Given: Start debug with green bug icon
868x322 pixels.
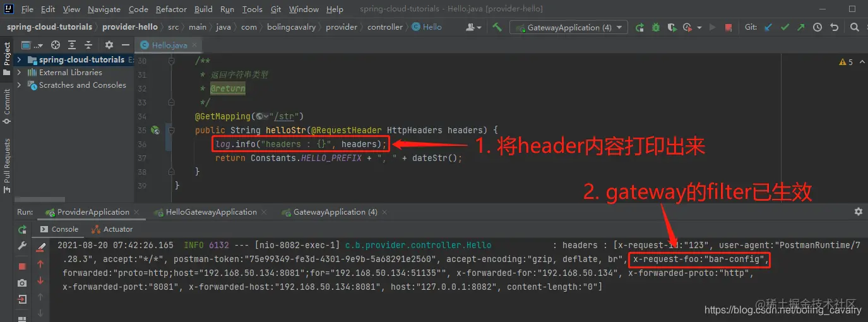Looking at the screenshot, I should pos(656,27).
